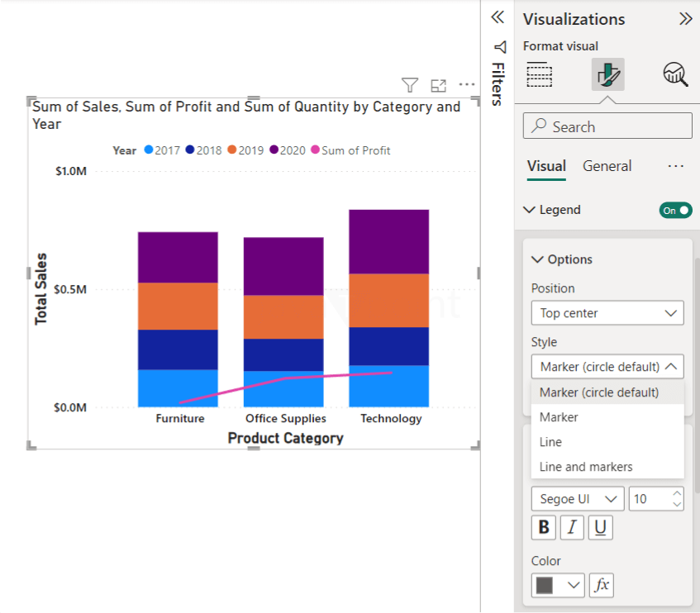Viewport: 700px width, 613px height.
Task: Select the Furniture 2020 purple bar segment
Action: (x=178, y=258)
